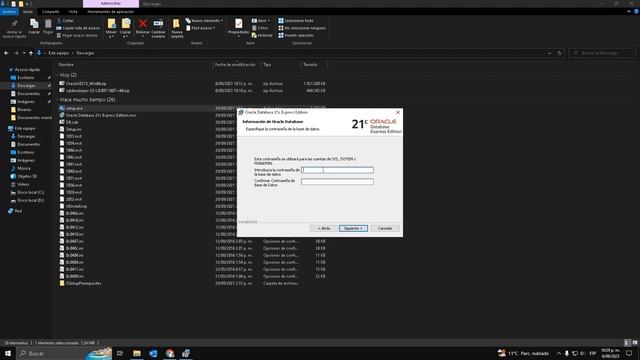Switch to the Inicio ribbon tab
The height and width of the screenshot is (360, 640).
[28, 12]
